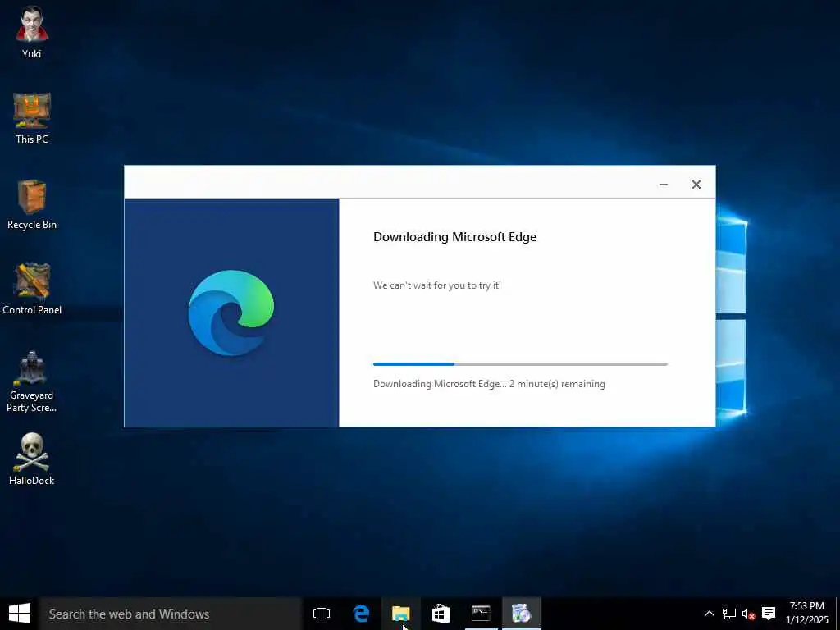The width and height of the screenshot is (840, 630).
Task: Click the '2 minute(s) remaining' status text
Action: click(x=557, y=384)
